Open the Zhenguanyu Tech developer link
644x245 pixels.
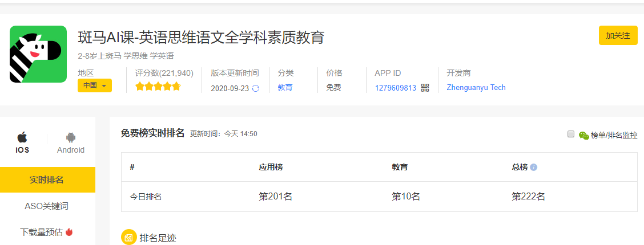(476, 87)
